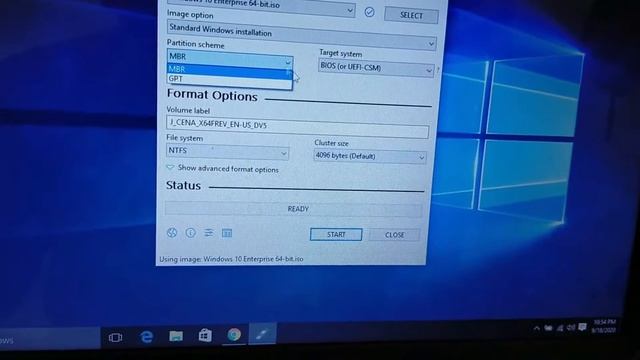Open Microsoft Edge from the taskbar

147,337
